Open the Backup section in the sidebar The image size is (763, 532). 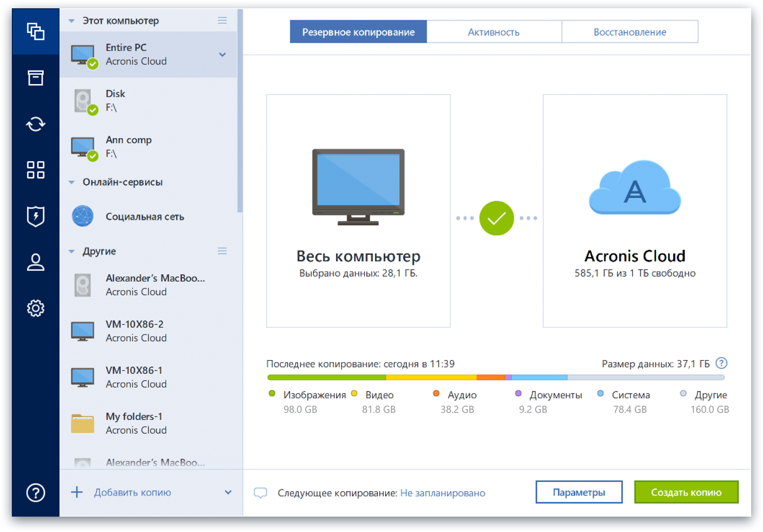click(36, 31)
